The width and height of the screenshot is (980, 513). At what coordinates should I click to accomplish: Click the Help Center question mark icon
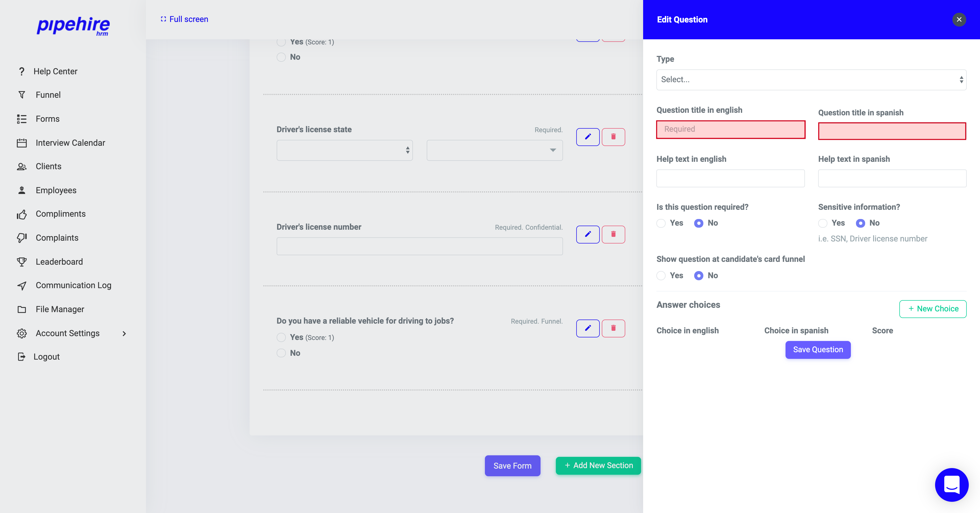22,71
